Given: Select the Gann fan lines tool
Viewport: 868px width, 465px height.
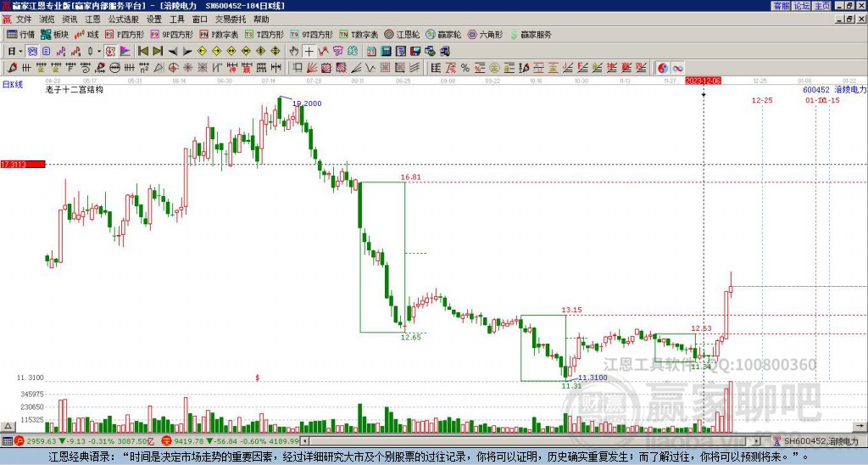Looking at the screenshot, I should [x=312, y=68].
